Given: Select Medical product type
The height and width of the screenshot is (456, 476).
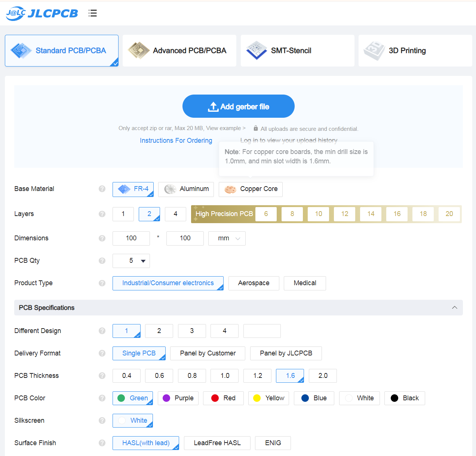Looking at the screenshot, I should [x=305, y=283].
